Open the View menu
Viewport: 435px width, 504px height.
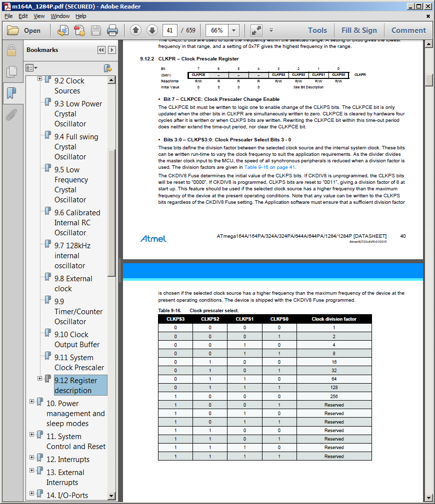[x=39, y=16]
